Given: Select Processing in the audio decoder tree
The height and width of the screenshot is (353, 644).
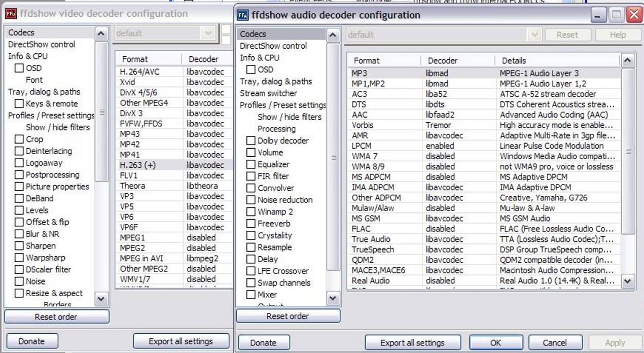Looking at the screenshot, I should (276, 129).
